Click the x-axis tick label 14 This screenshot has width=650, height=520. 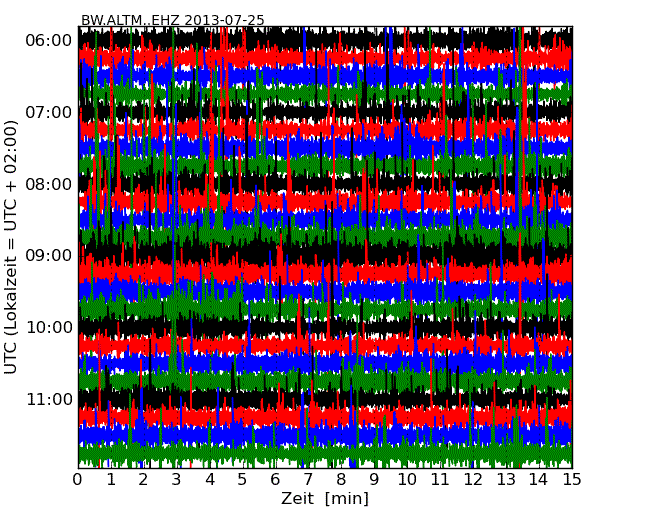(539, 480)
